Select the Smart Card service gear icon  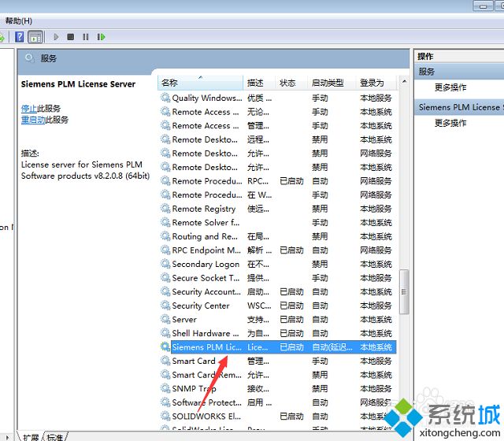tap(165, 361)
